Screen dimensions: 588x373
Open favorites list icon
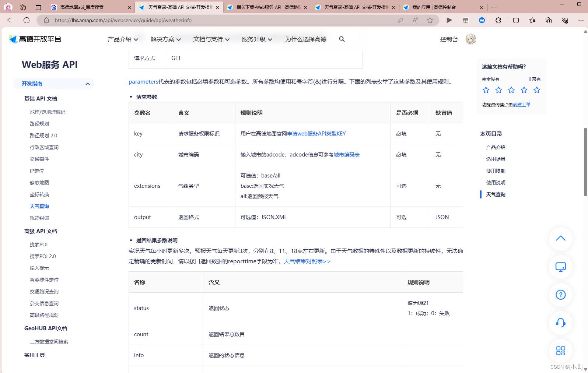point(532,20)
